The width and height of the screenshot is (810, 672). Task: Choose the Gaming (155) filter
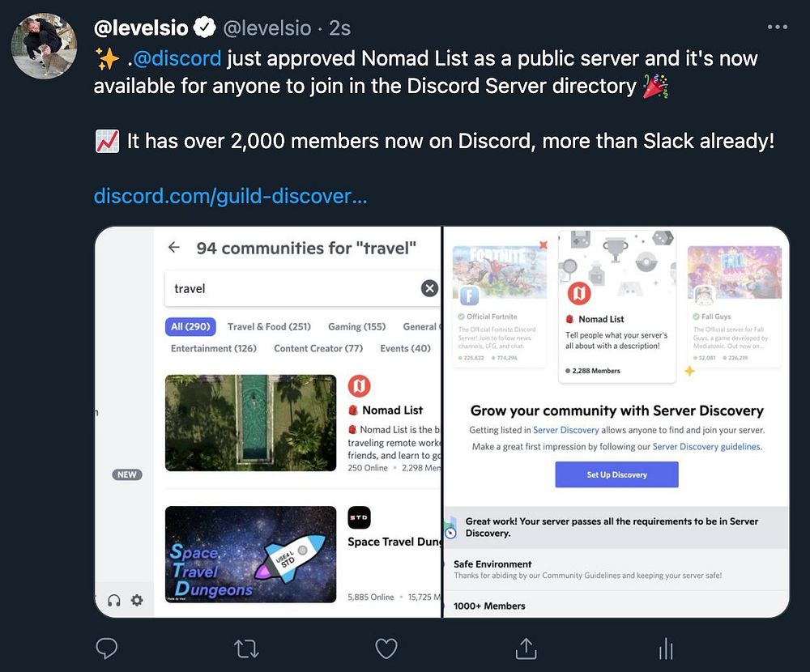pos(357,326)
